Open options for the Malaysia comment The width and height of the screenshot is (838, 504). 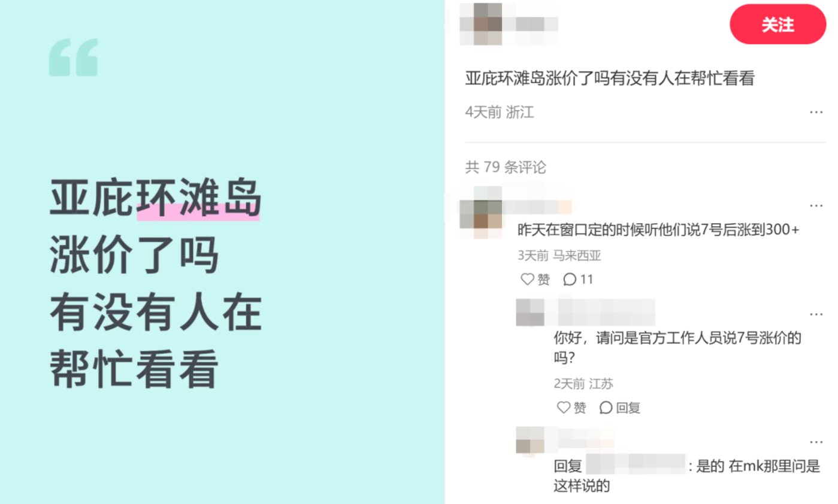coord(816,205)
